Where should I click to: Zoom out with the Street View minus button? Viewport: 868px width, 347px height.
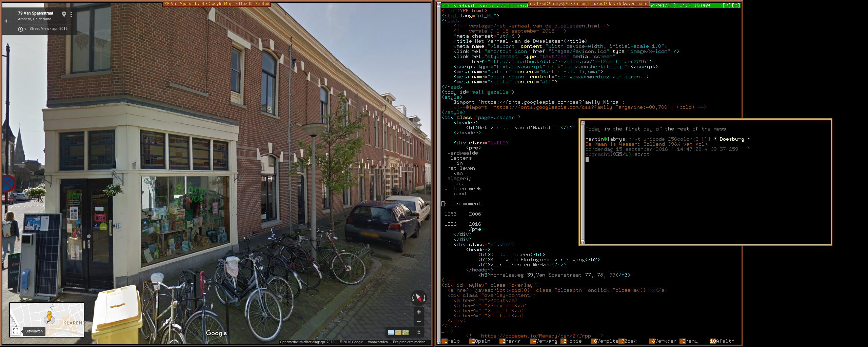tap(419, 321)
